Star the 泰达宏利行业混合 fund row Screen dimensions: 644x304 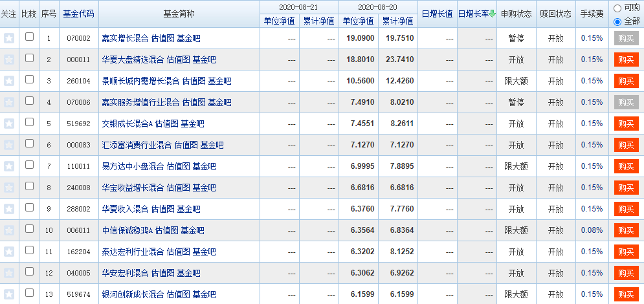[x=9, y=252]
